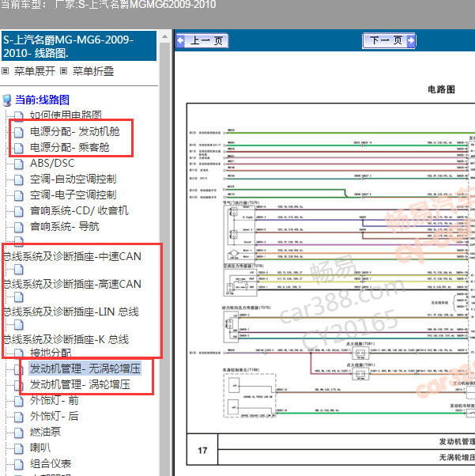Click page icon beside 外饰灯- 前
This screenshot has width=475, height=476.
coord(18,401)
